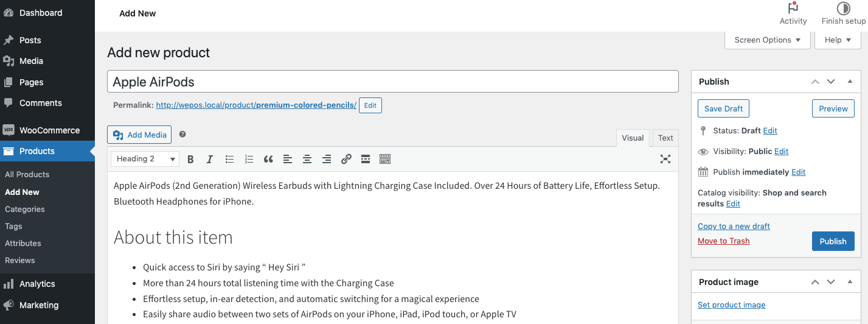Align text right
Image resolution: width=868 pixels, height=324 pixels.
point(327,159)
